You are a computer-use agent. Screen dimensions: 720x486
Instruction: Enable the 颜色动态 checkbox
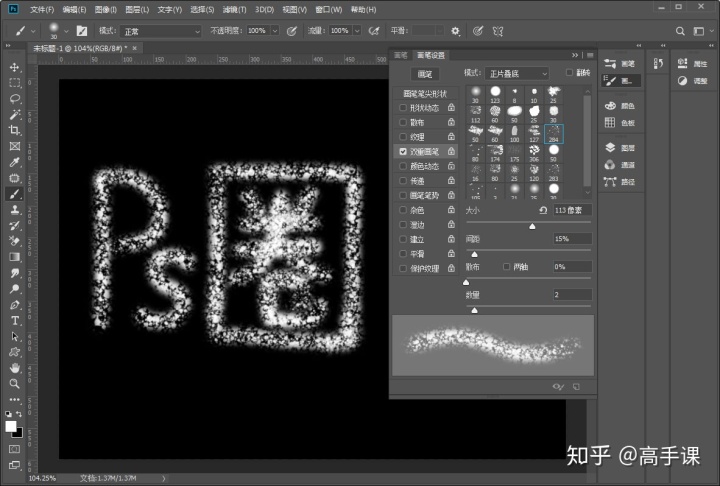point(403,166)
